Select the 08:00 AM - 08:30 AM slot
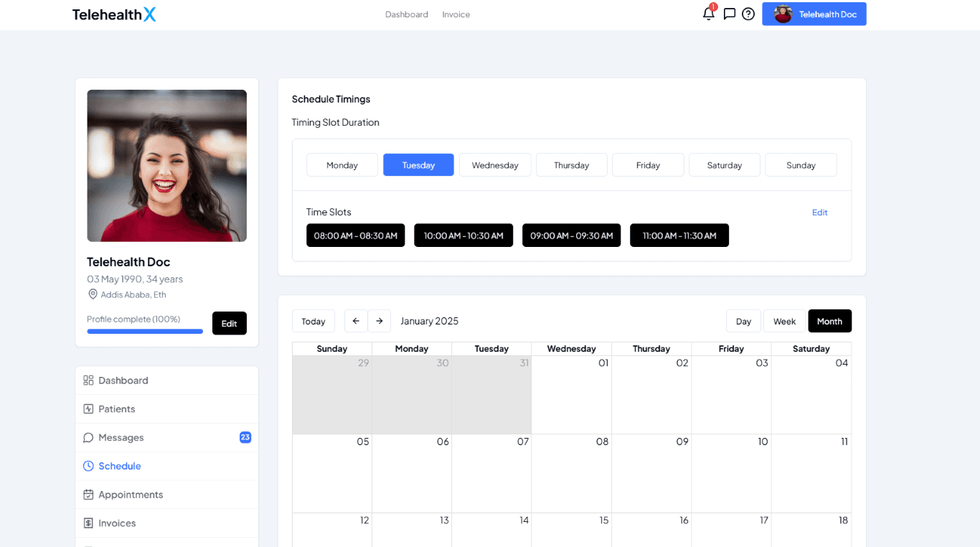Viewport: 980px width, 547px height. pyautogui.click(x=356, y=235)
